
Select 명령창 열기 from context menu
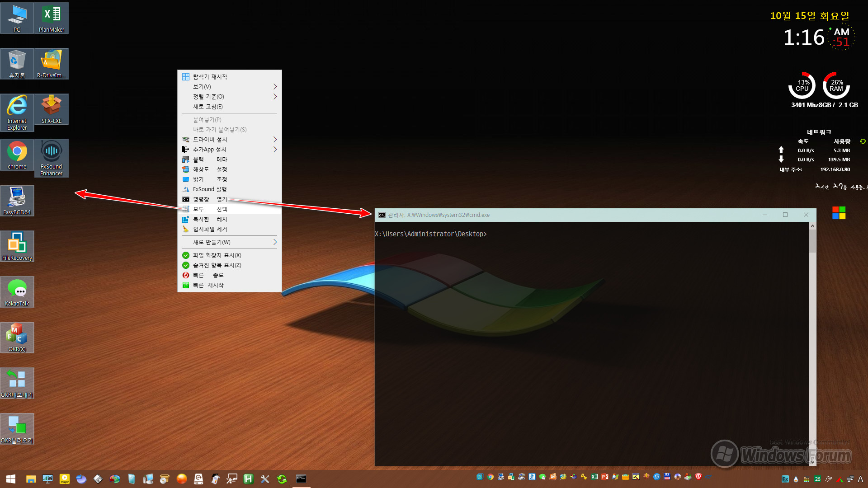(x=230, y=199)
